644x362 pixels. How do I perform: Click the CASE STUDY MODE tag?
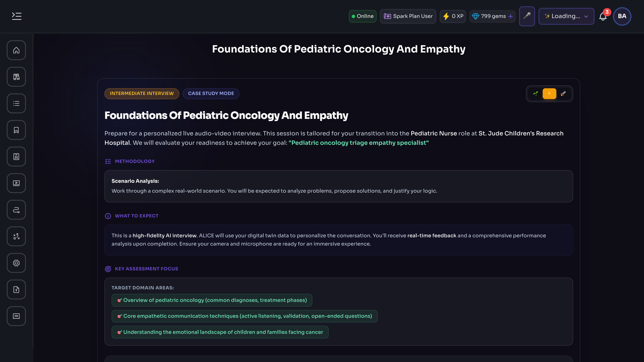(211, 94)
